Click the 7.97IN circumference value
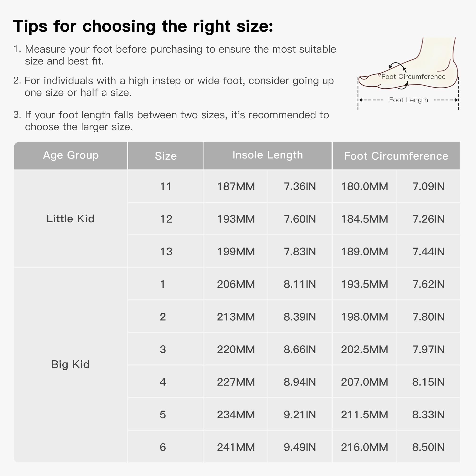Screen dimensions: 476x476 428,349
